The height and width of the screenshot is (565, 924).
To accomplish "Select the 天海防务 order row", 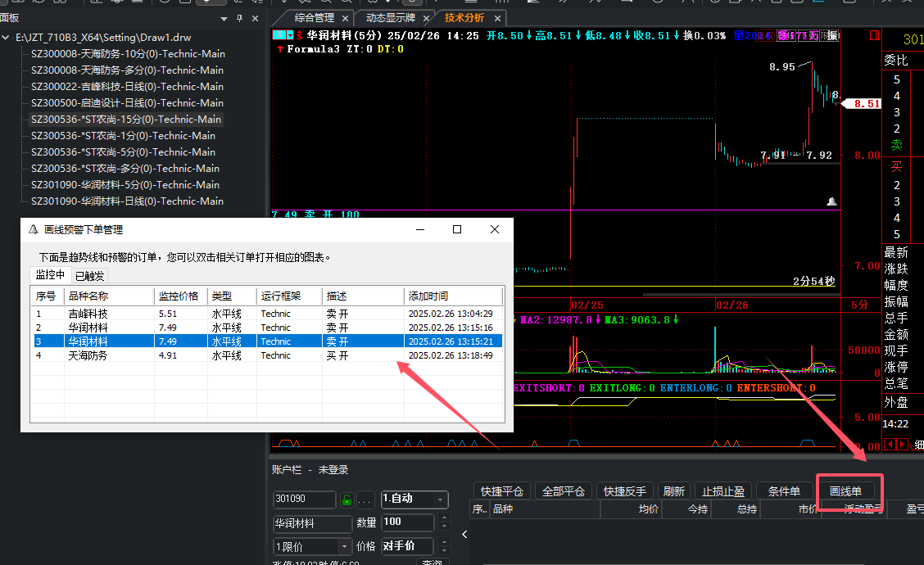I will pos(267,355).
